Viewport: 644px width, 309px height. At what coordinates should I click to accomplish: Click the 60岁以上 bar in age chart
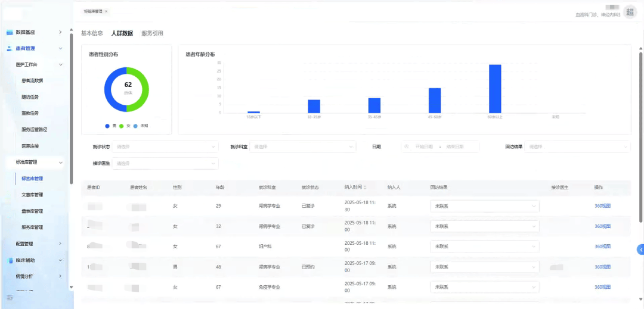pyautogui.click(x=495, y=89)
